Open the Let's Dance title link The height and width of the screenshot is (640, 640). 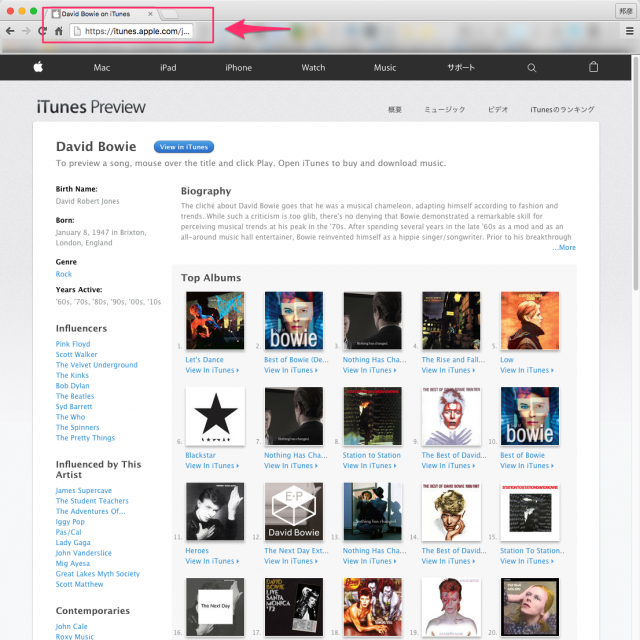point(204,360)
